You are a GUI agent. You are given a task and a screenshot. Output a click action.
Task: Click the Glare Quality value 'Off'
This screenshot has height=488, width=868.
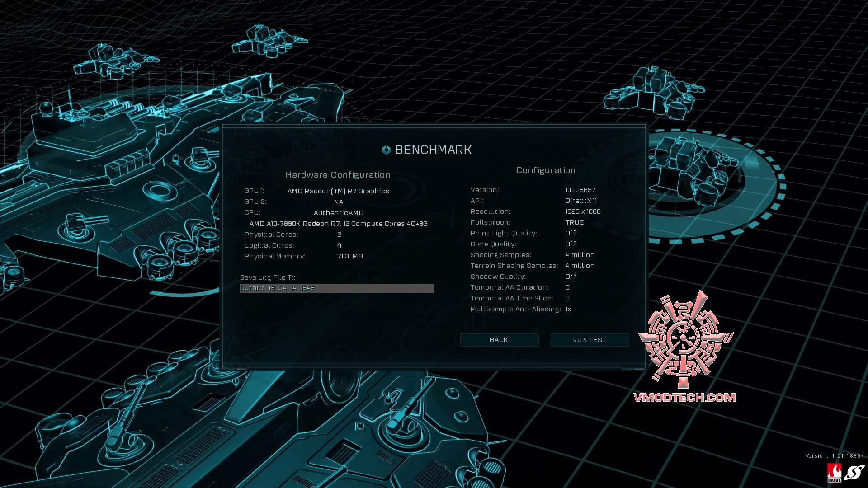pos(571,244)
